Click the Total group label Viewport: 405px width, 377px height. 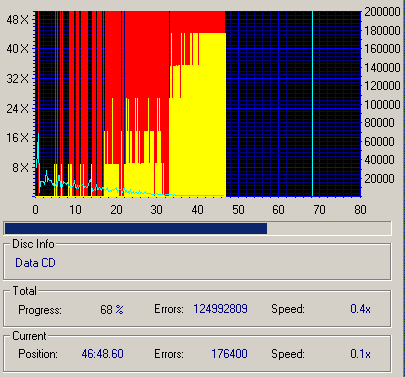(24, 291)
